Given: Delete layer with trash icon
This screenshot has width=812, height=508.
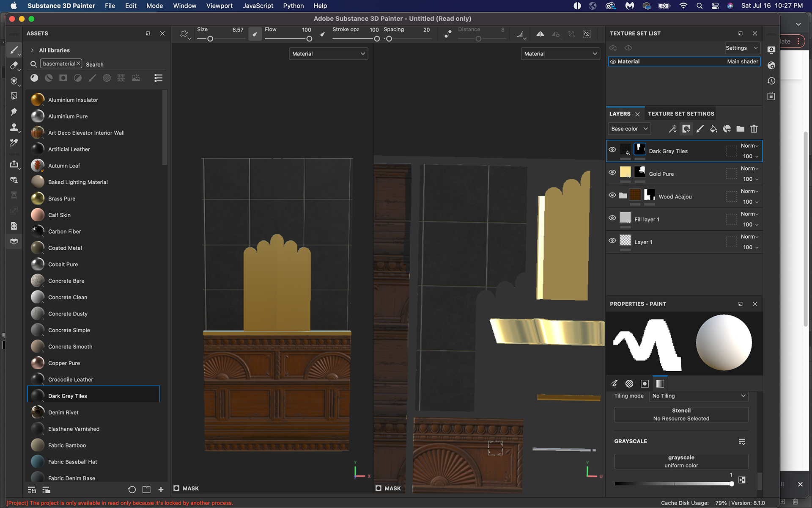Looking at the screenshot, I should point(754,129).
